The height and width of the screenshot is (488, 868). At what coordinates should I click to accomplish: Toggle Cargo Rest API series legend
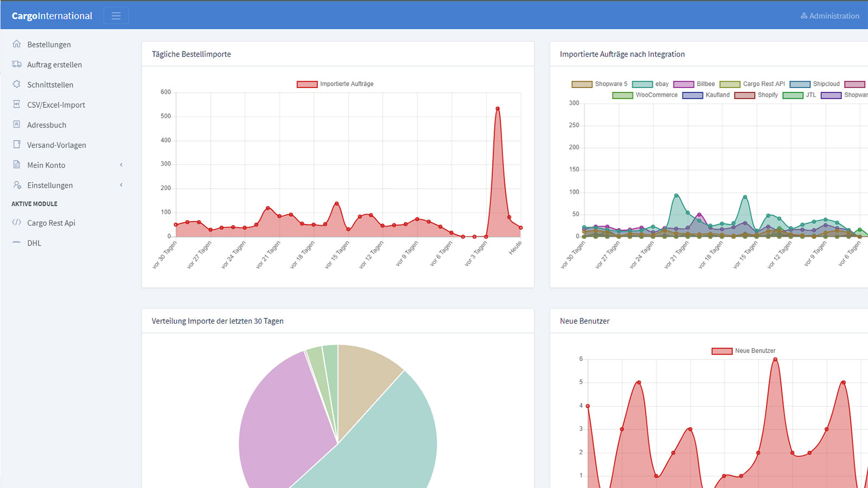point(752,84)
